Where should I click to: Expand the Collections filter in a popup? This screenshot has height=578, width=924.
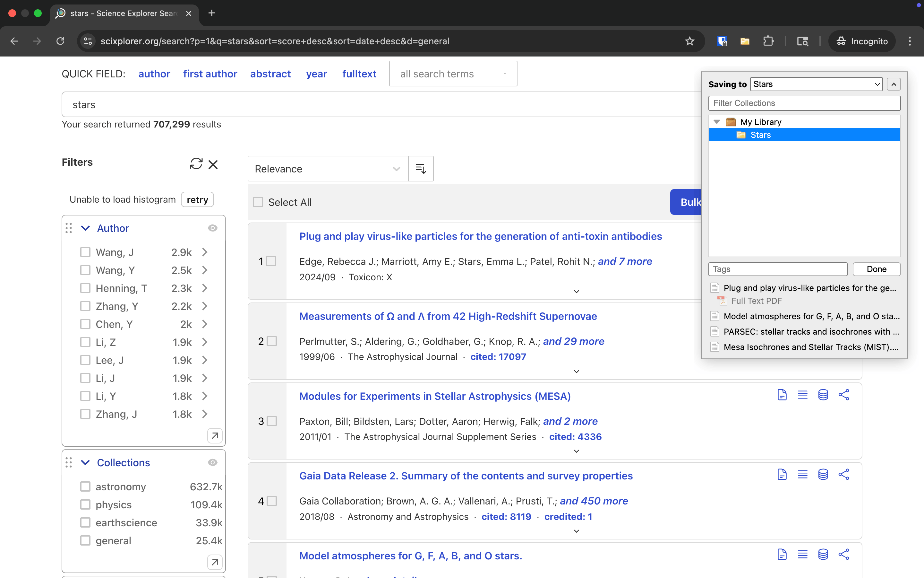(x=215, y=562)
